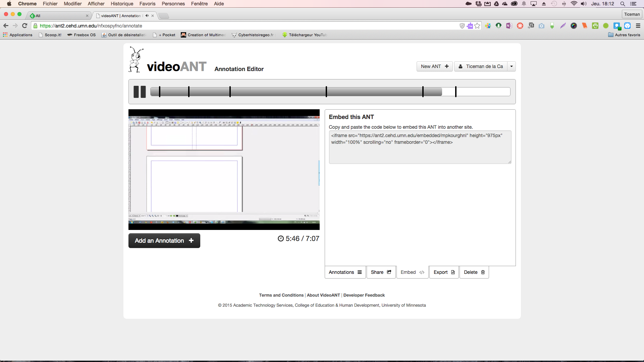This screenshot has height=362, width=644.
Task: Open Freebox OS bookmark
Action: (81, 35)
